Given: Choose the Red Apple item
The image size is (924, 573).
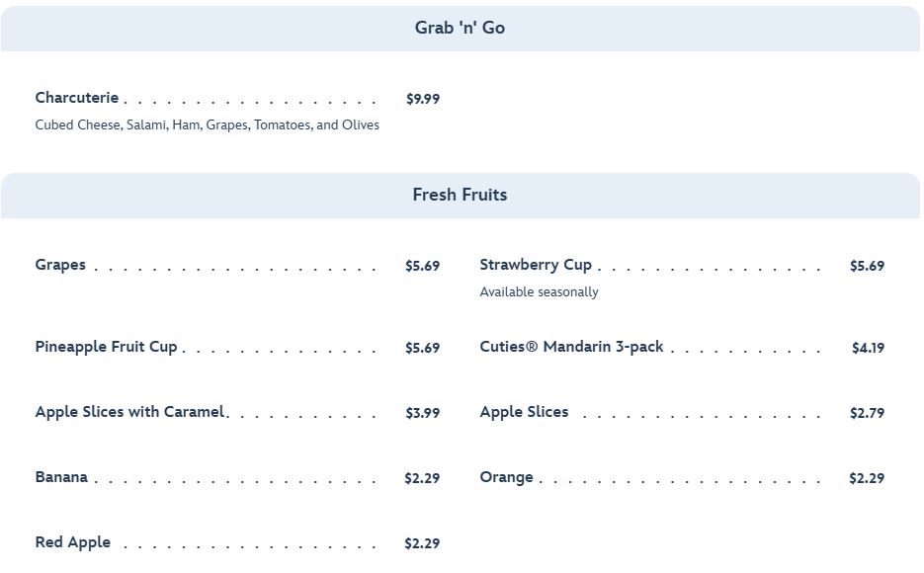Looking at the screenshot, I should pos(72,542).
